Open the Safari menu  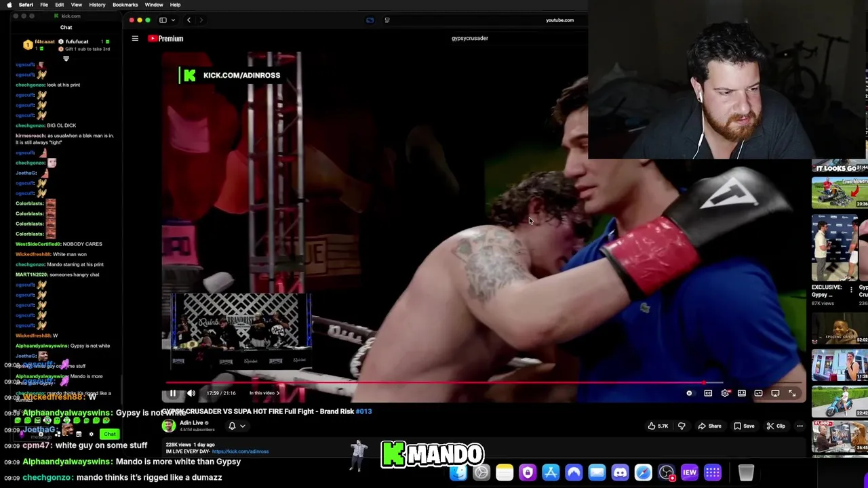click(26, 5)
